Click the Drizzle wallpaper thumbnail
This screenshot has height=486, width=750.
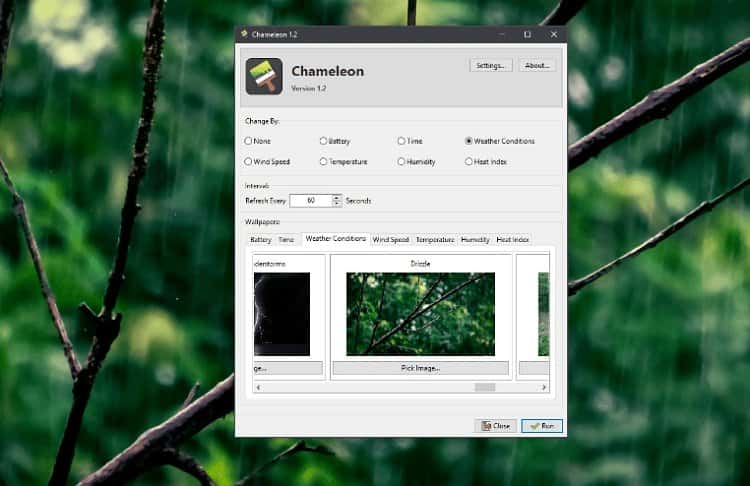pyautogui.click(x=420, y=314)
